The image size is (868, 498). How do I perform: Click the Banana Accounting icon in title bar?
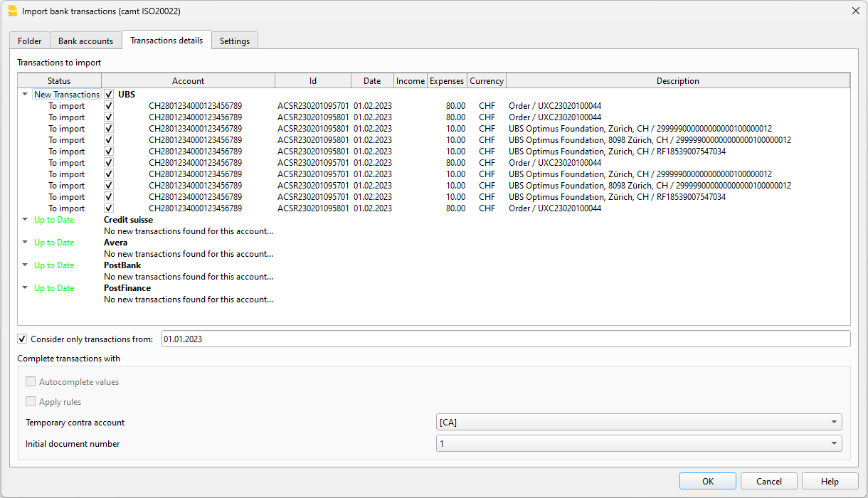14,11
